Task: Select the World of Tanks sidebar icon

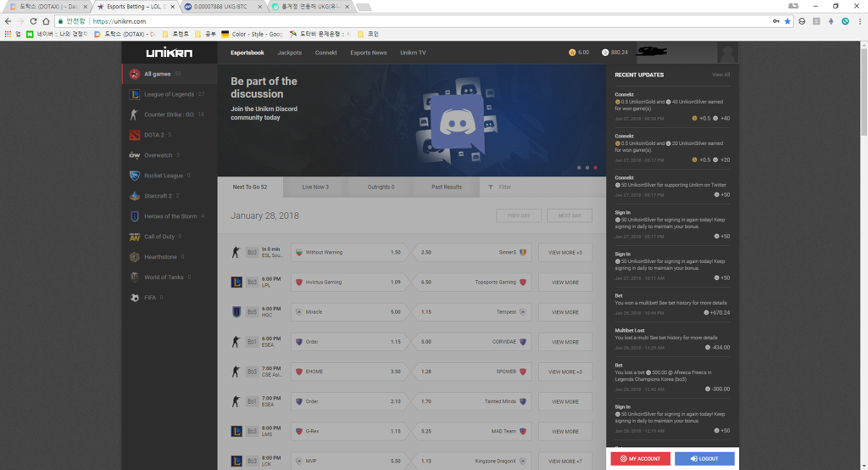Action: tap(135, 277)
